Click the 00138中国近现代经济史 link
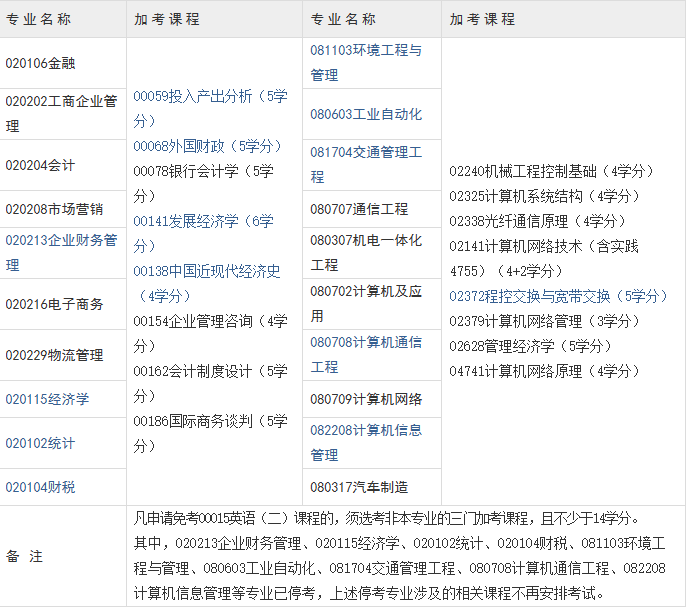Image resolution: width=687 pixels, height=607 pixels. click(207, 271)
